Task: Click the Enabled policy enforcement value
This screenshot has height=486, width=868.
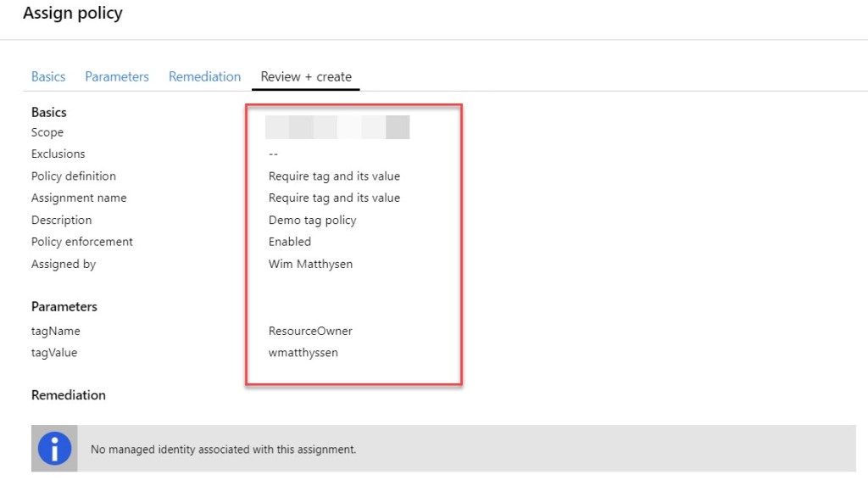Action: [x=290, y=242]
